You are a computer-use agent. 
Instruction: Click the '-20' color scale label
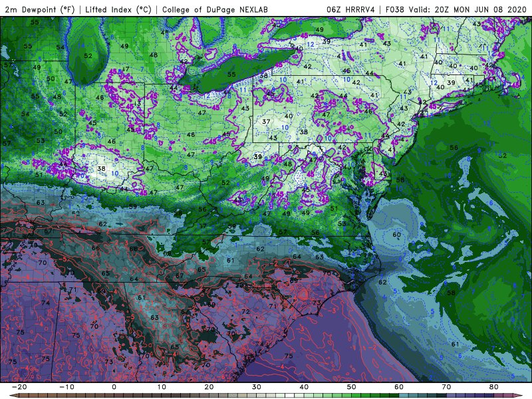(x=19, y=387)
